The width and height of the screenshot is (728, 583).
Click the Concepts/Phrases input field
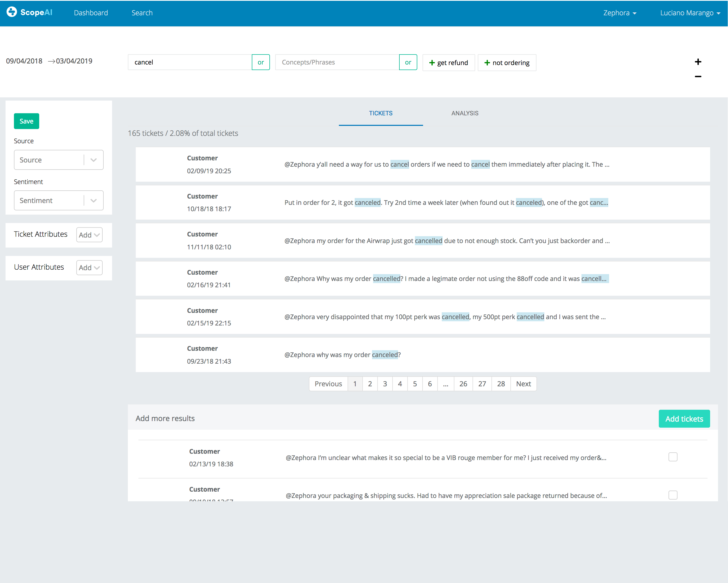click(337, 62)
